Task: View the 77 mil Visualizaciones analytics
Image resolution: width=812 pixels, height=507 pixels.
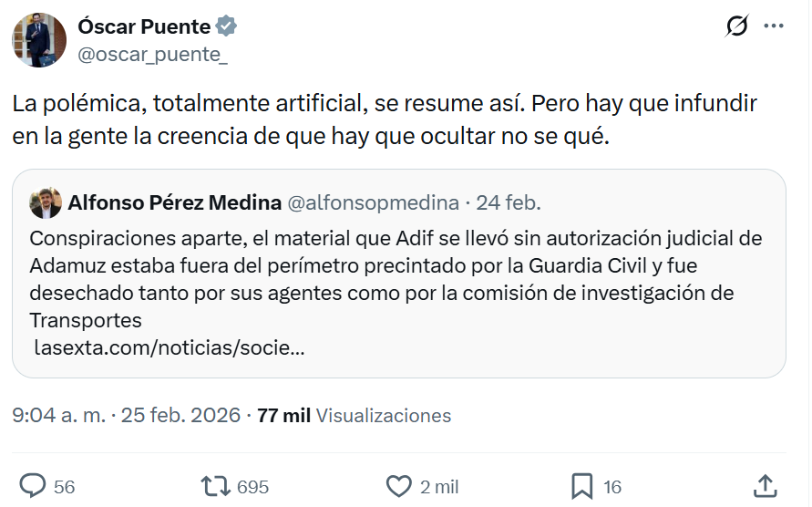Action: (x=354, y=416)
